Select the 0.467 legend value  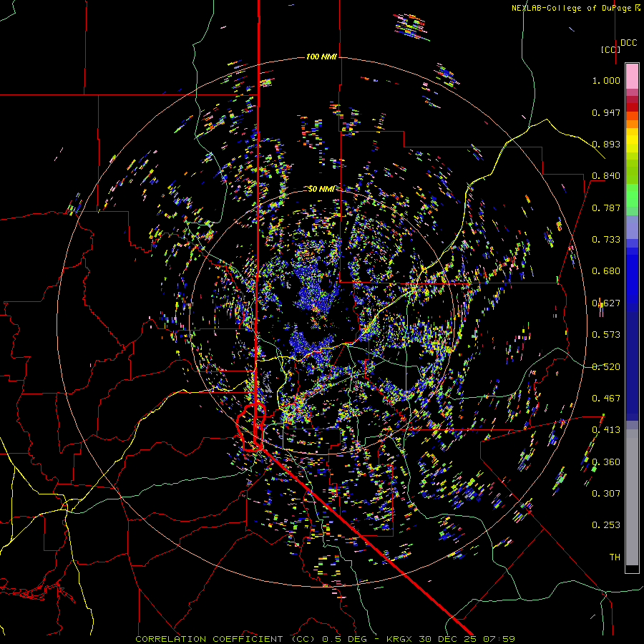click(x=606, y=399)
